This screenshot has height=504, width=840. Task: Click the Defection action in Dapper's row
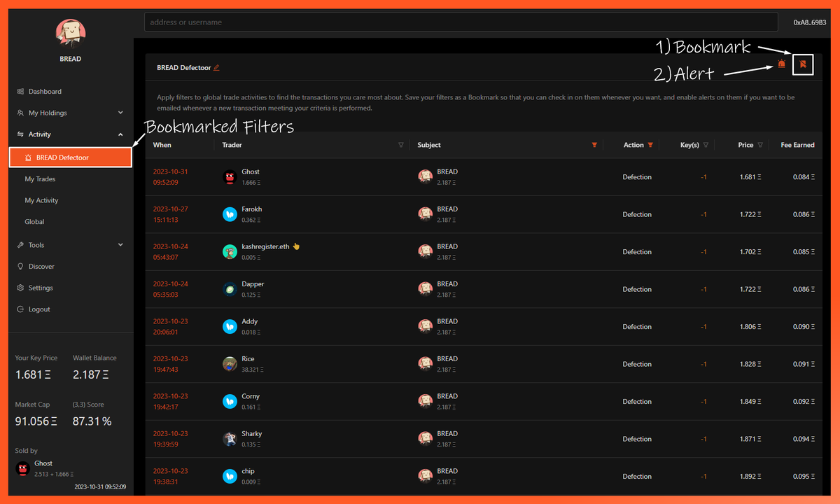pos(637,289)
